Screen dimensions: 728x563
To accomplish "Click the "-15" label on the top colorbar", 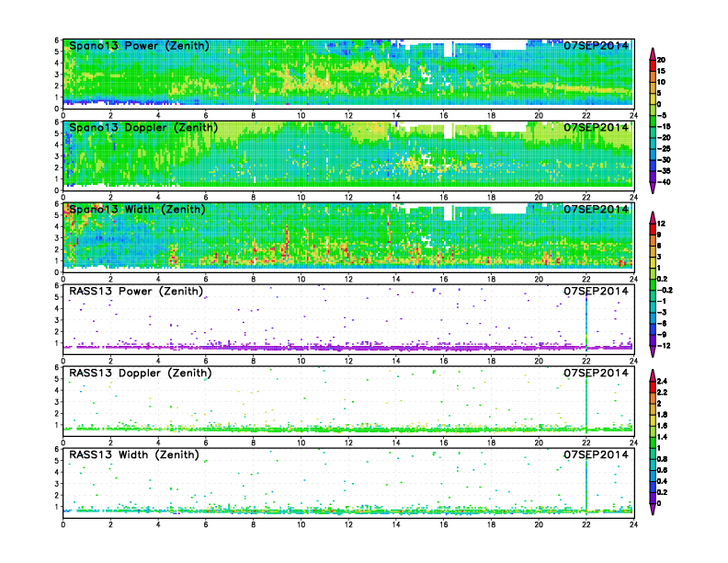I will tap(664, 126).
